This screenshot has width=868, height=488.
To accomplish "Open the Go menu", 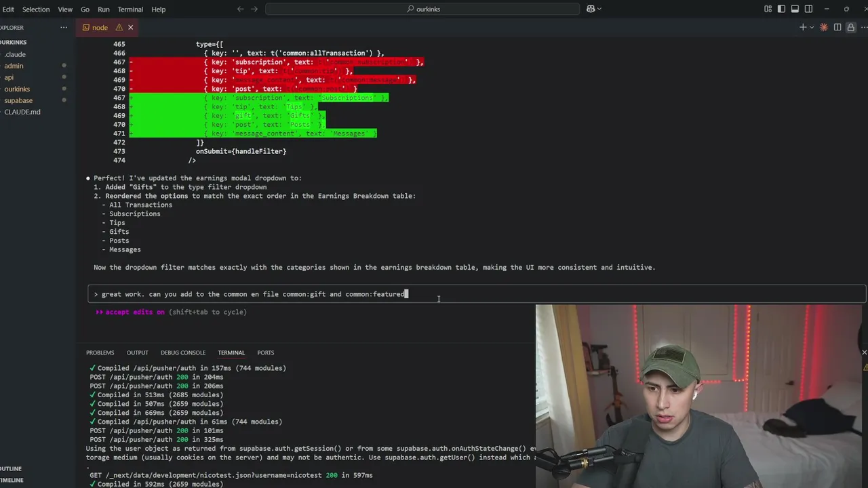I will pyautogui.click(x=85, y=9).
